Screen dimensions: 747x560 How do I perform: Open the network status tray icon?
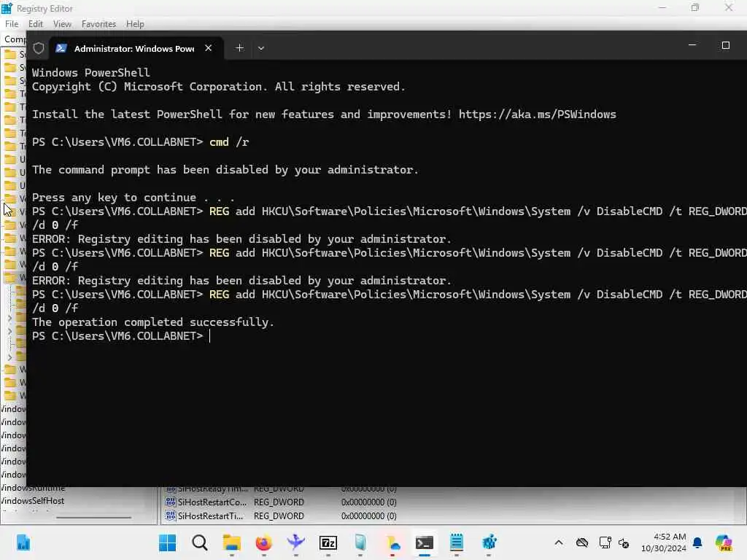[x=605, y=542]
